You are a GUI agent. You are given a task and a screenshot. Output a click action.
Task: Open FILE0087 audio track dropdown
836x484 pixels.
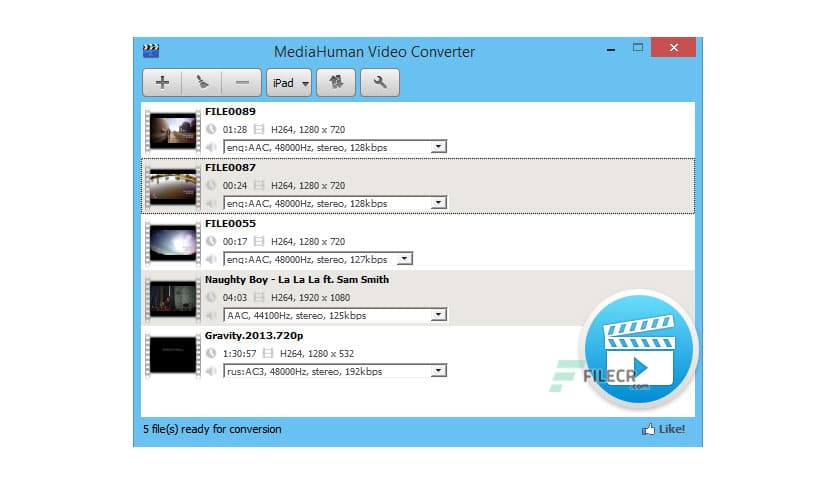(335, 203)
